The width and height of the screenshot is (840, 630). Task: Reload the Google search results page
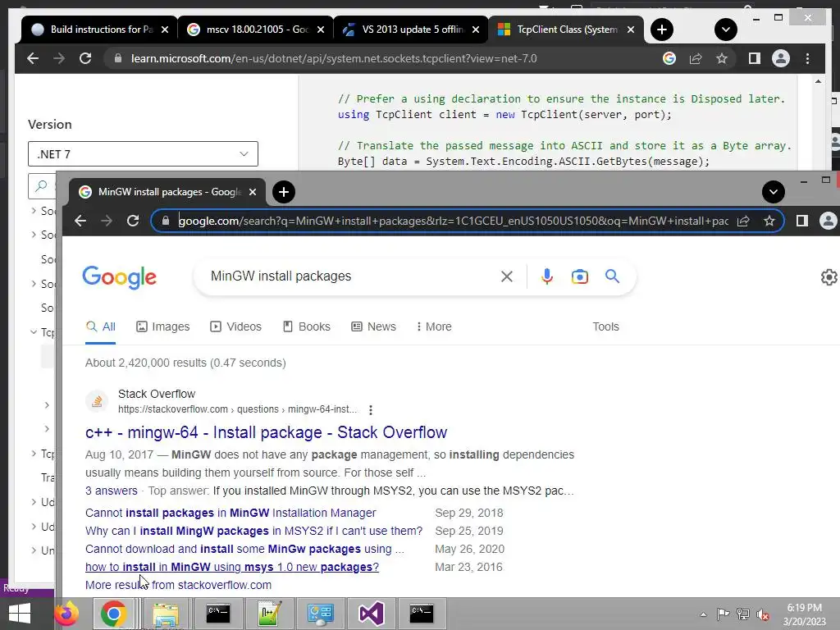click(133, 221)
